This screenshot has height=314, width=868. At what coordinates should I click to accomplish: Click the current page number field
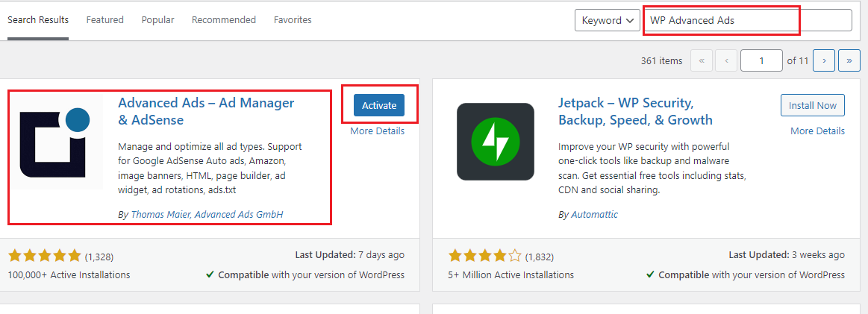click(762, 61)
